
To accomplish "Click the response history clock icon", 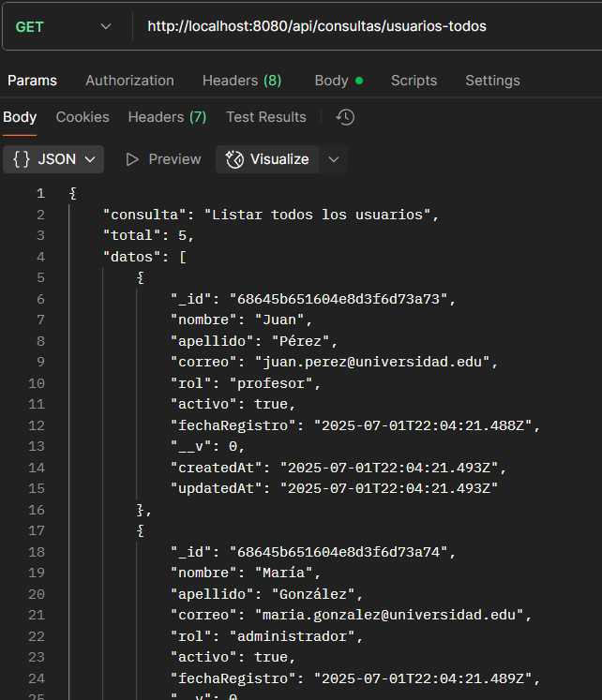I will click(345, 117).
